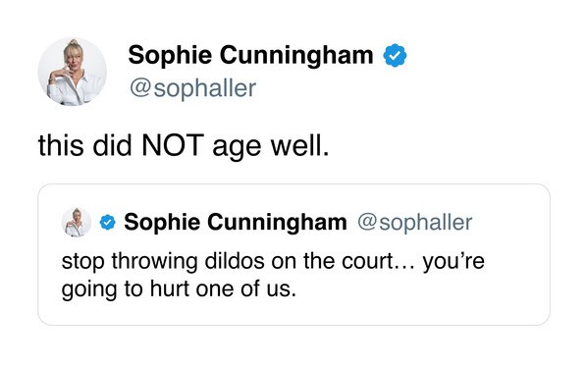Click the grey @sophaller handle in quoted tweet
Screen dimensions: 588x365
tap(415, 223)
